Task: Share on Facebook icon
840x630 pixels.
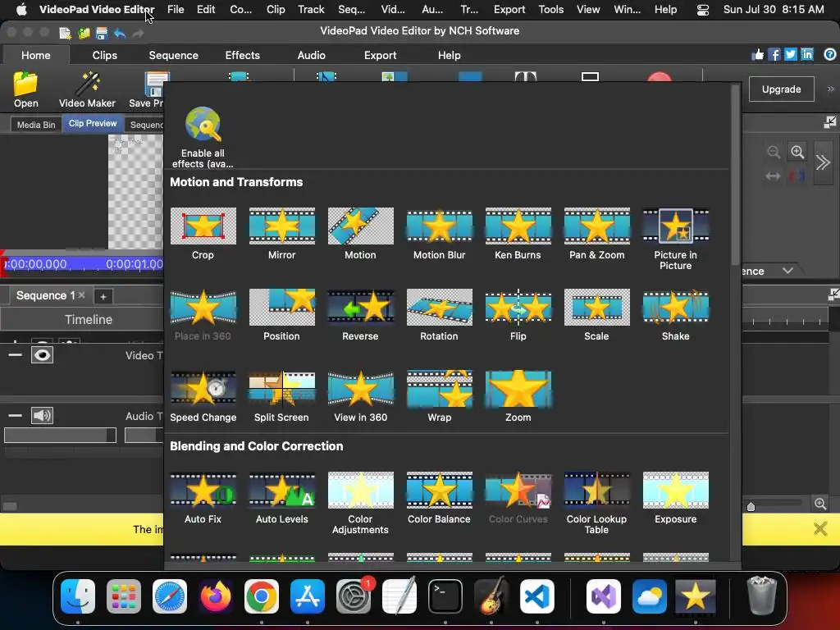Action: [774, 55]
